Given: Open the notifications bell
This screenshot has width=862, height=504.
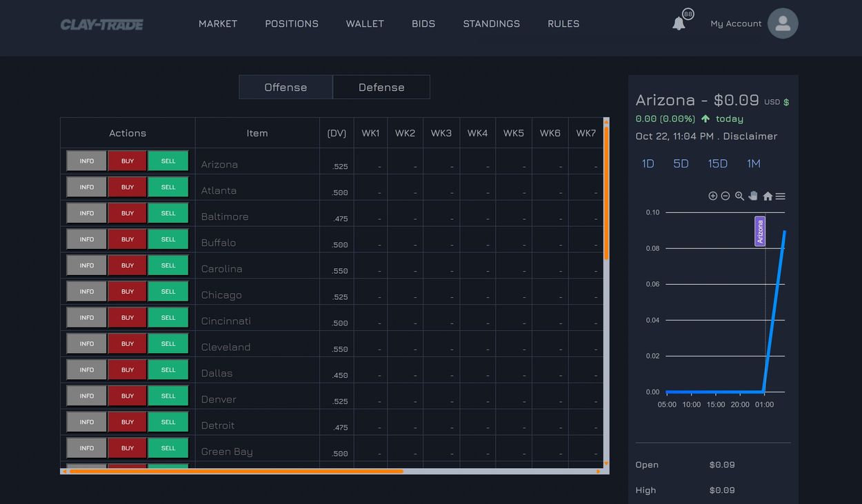Looking at the screenshot, I should pyautogui.click(x=679, y=23).
